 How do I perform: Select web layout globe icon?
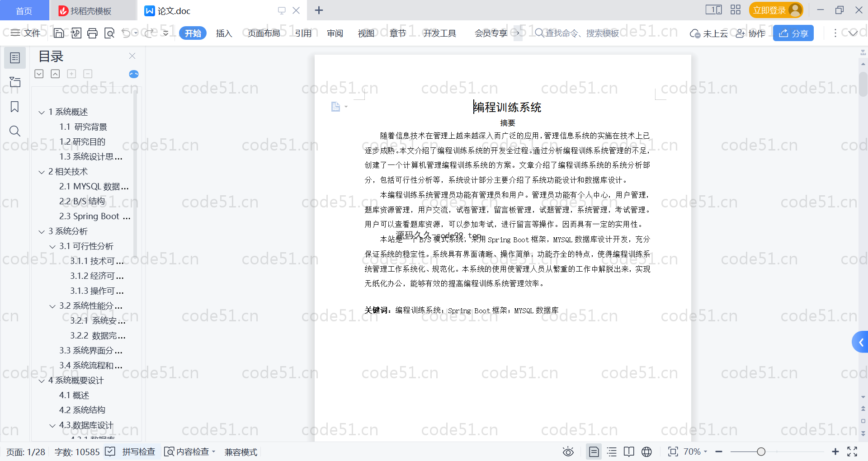[x=646, y=452]
